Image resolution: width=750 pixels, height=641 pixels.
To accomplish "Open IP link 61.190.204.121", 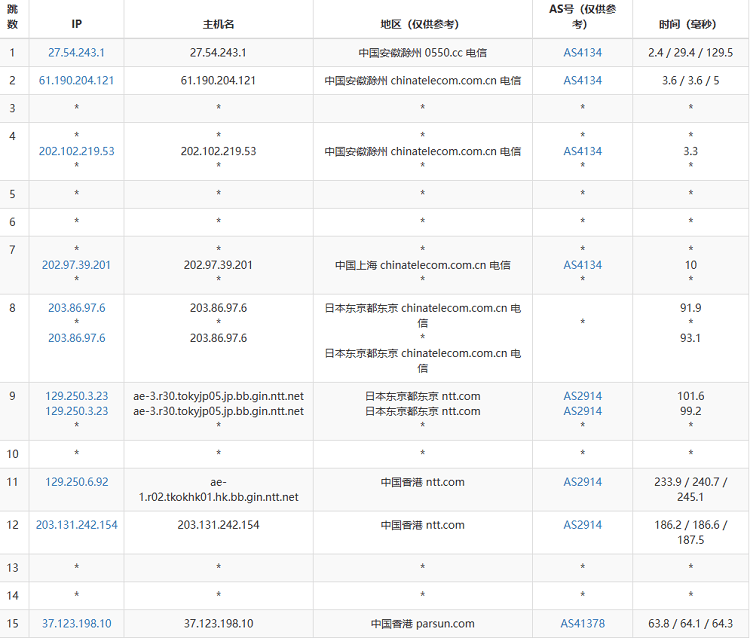I will (x=77, y=80).
